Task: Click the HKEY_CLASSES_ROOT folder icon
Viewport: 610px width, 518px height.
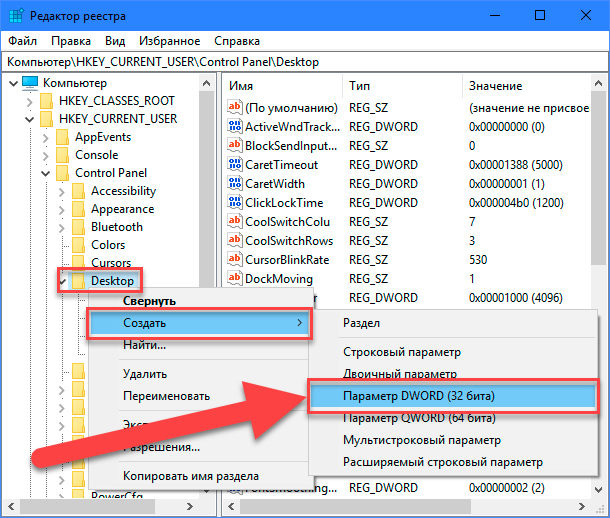Action: tap(46, 101)
